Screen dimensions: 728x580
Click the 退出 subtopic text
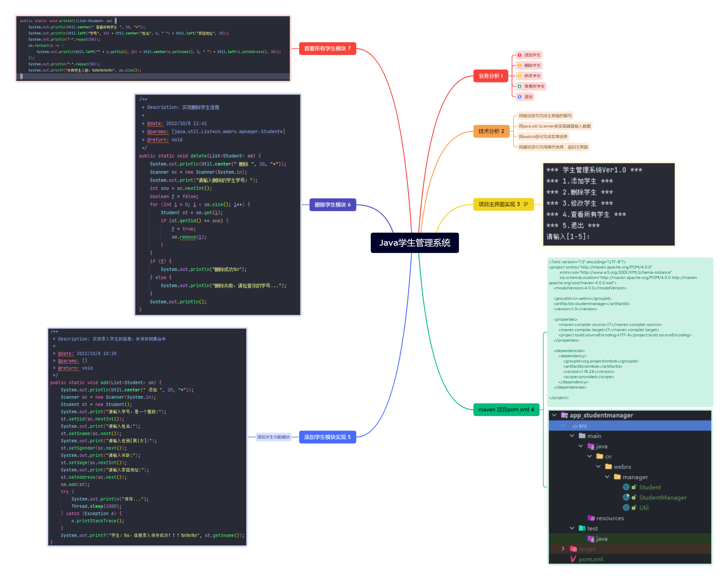[528, 97]
